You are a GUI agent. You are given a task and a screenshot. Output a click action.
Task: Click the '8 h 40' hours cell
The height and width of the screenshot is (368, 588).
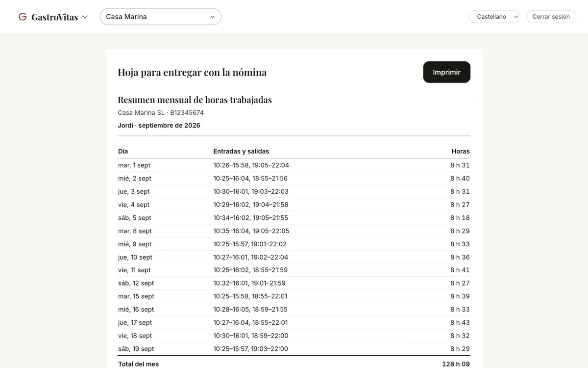(460, 179)
